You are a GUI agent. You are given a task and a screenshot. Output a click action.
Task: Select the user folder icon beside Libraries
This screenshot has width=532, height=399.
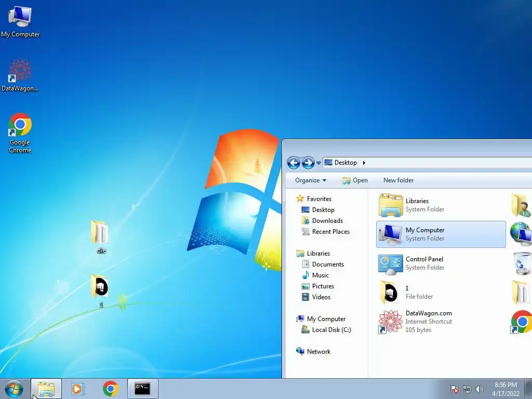(x=521, y=205)
